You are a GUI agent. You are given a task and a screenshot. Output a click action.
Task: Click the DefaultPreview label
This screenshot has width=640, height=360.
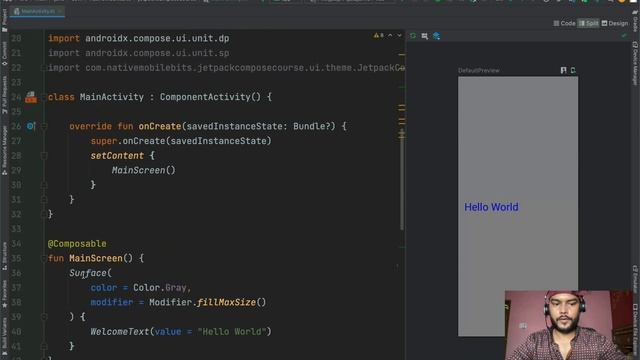478,71
